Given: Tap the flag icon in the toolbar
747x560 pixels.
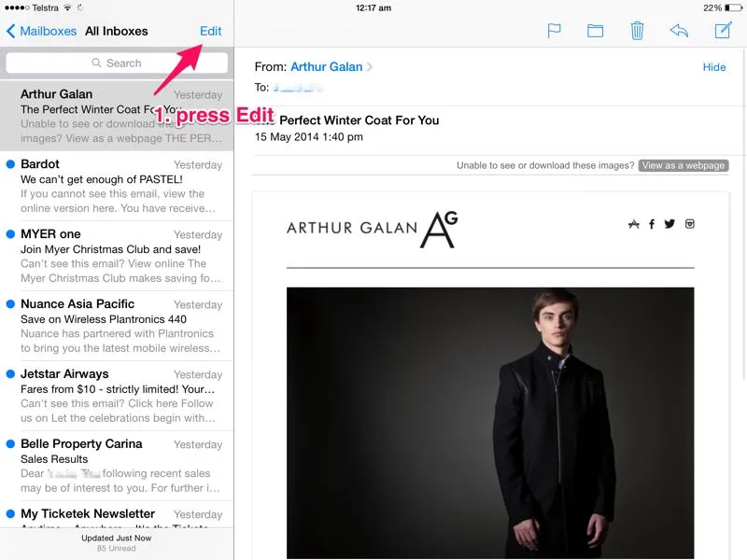Looking at the screenshot, I should point(554,31).
